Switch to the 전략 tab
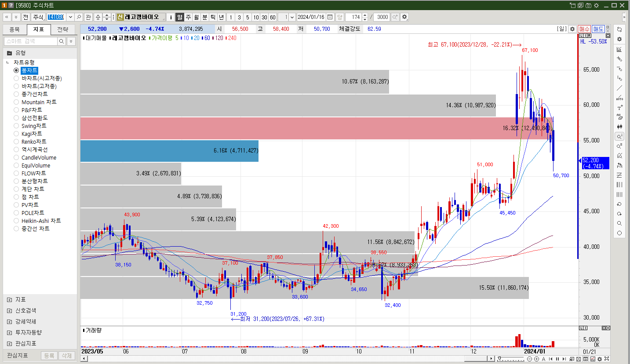This screenshot has height=364, width=630. pyautogui.click(x=63, y=29)
